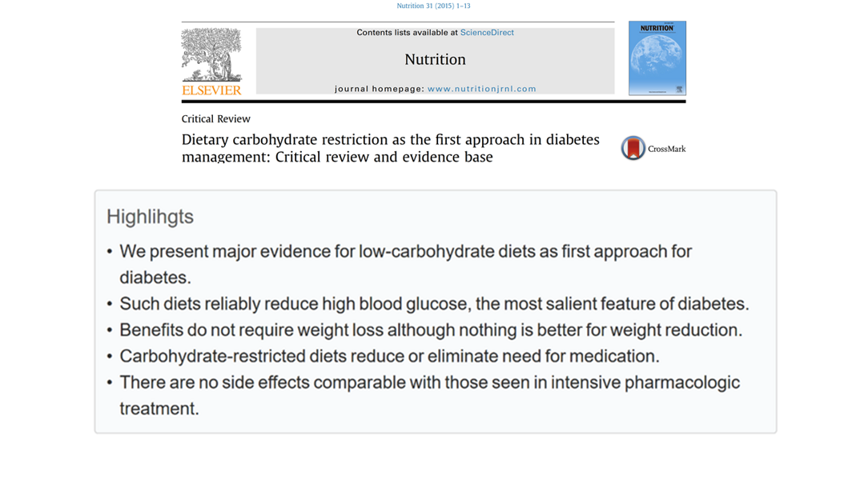Click the article title about carbohydrate restriction

pos(390,148)
